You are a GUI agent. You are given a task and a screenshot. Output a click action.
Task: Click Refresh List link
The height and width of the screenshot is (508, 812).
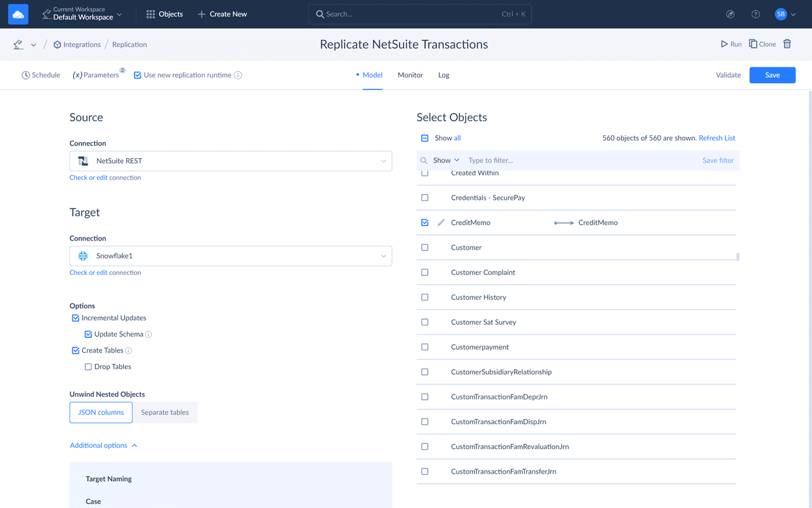pyautogui.click(x=717, y=138)
